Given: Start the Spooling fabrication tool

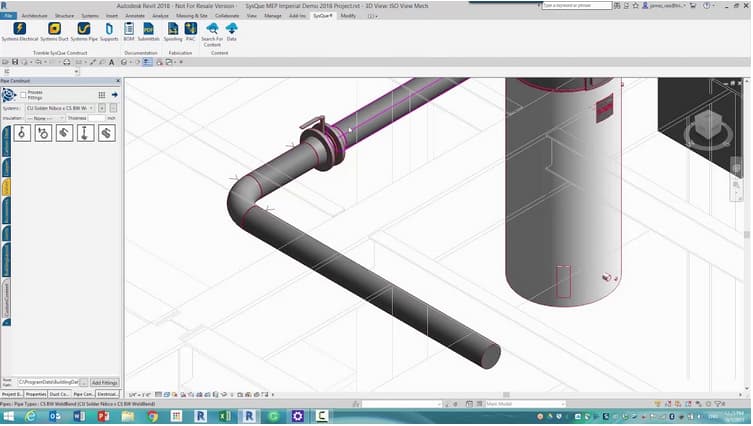Looking at the screenshot, I should 173,32.
